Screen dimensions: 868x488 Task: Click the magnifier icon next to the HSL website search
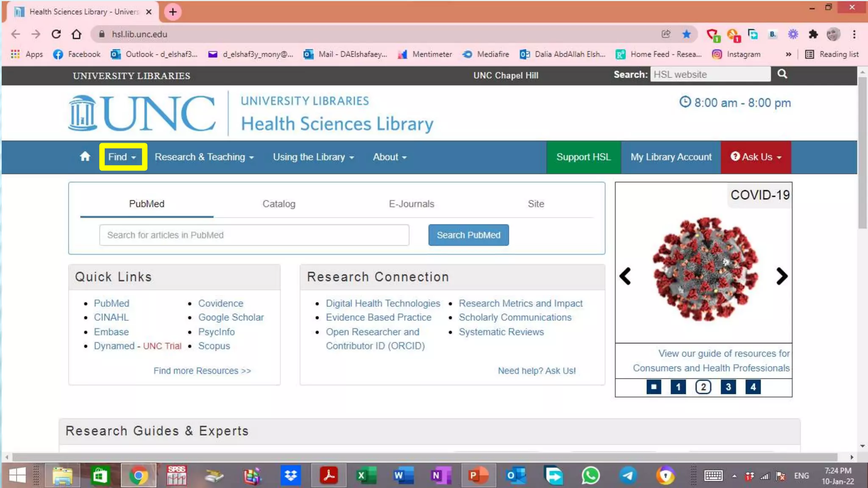tap(782, 74)
